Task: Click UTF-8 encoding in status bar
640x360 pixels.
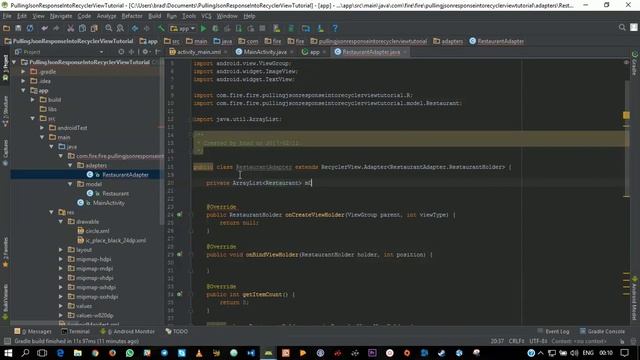Action: point(538,341)
